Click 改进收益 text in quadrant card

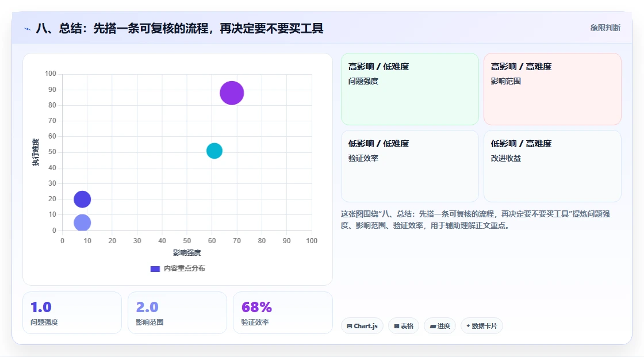click(x=505, y=158)
